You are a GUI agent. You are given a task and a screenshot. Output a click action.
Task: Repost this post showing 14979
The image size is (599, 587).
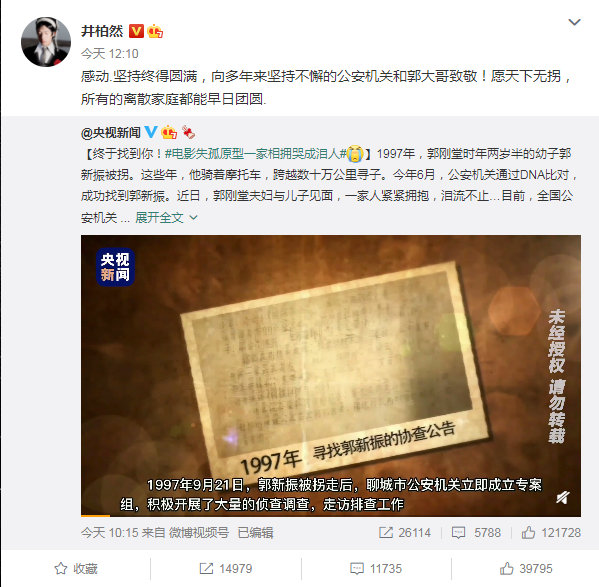(226, 569)
